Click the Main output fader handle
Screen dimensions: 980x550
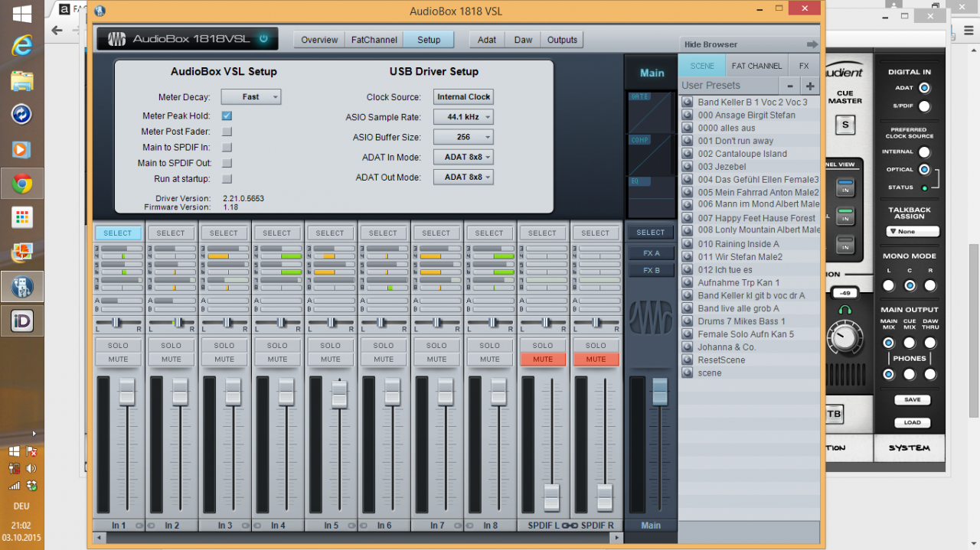pos(659,392)
